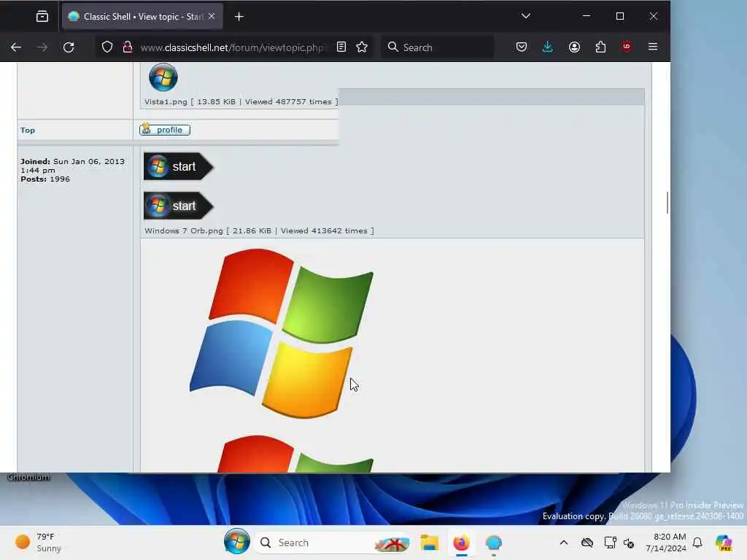This screenshot has height=560, width=747.
Task: Bookmark this page with star
Action: pos(362,47)
